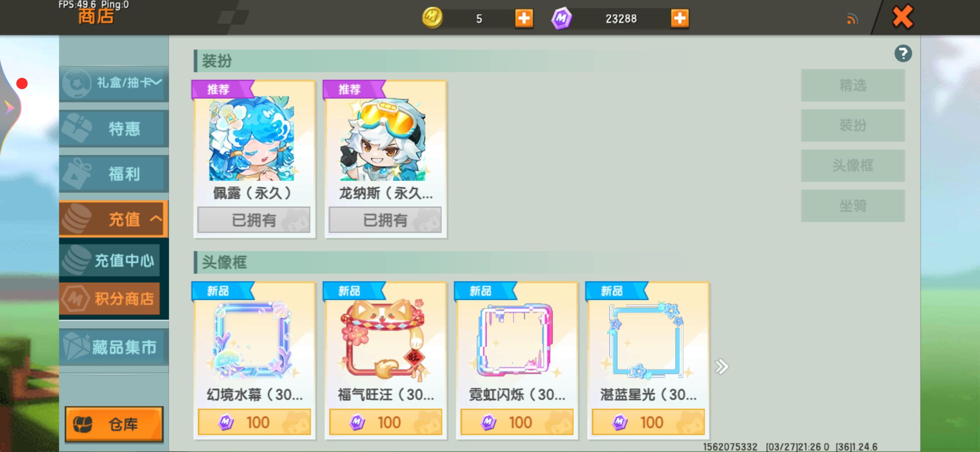Click the gold coin currency icon
Image resolution: width=980 pixels, height=452 pixels.
pos(432,18)
